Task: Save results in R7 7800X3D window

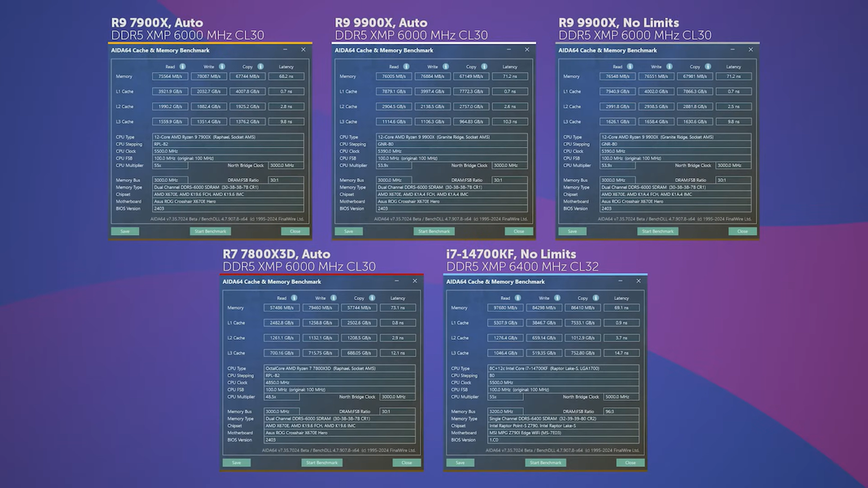Action: (237, 463)
